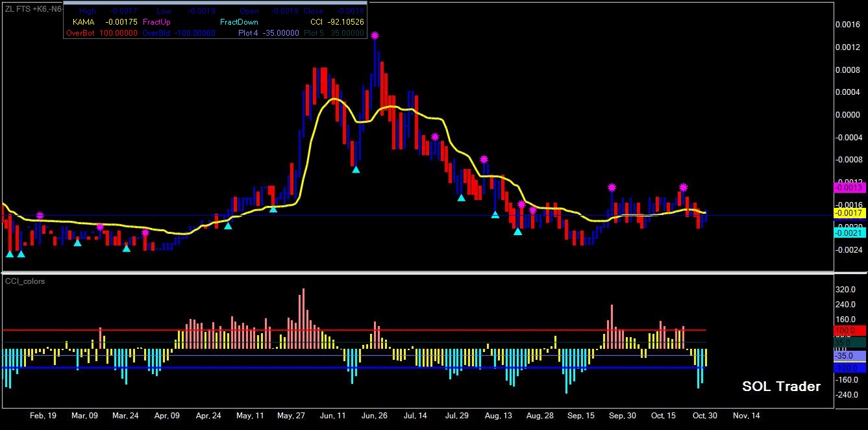Click the cyan fractal-down triangle below the mid-June dip

(x=356, y=169)
